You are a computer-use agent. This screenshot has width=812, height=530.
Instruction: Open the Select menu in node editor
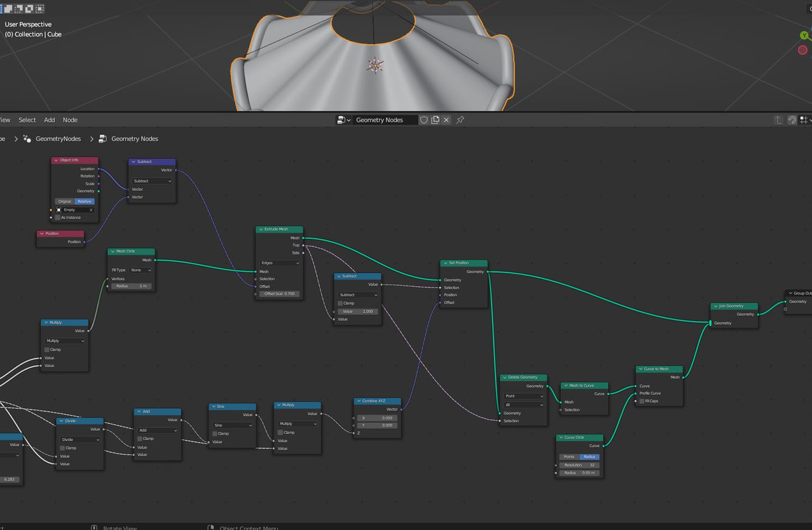(x=27, y=120)
